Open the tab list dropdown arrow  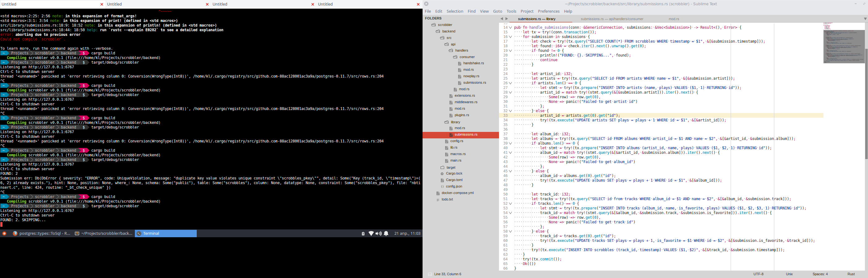(865, 19)
